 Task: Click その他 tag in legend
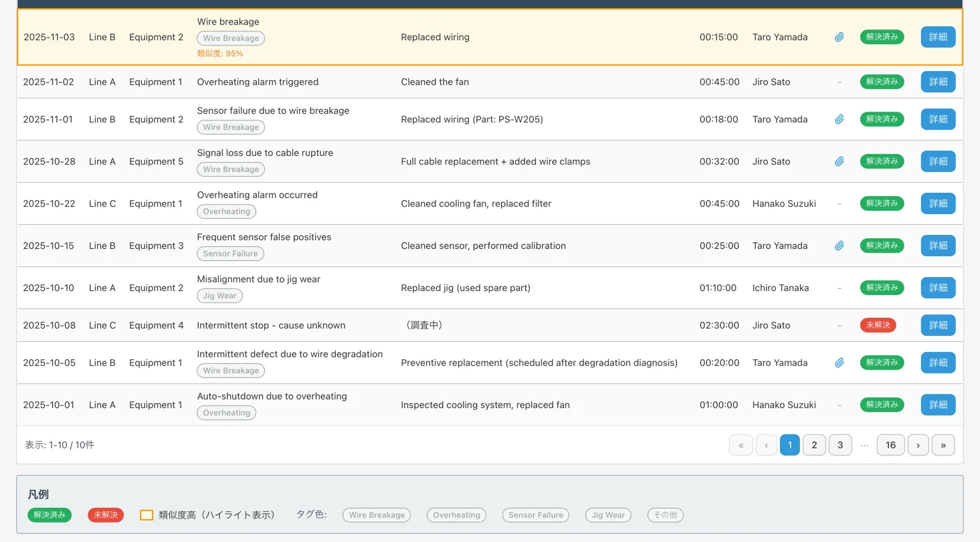tap(665, 515)
